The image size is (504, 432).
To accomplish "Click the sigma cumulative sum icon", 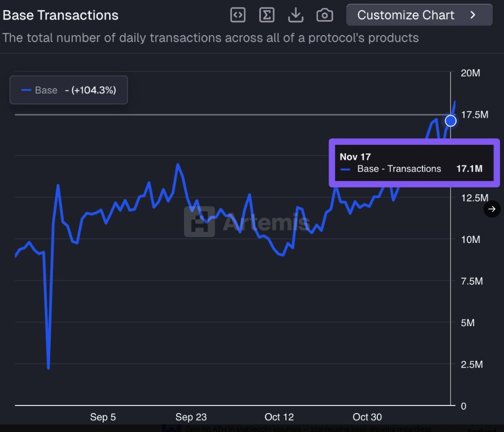I will (267, 15).
